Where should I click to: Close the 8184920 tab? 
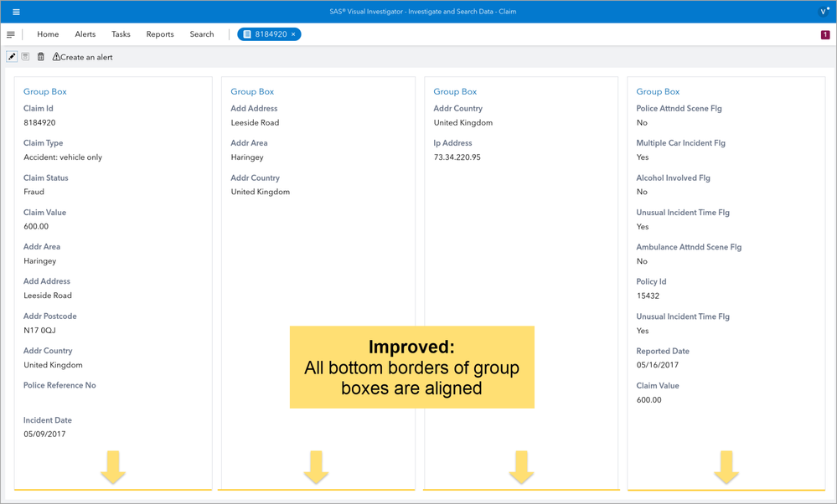coord(293,34)
